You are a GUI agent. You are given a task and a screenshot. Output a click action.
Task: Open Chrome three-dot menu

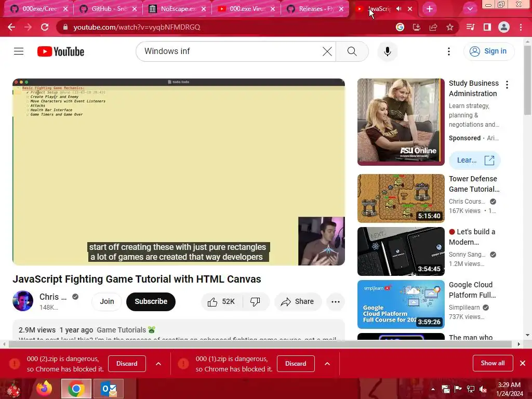tap(521, 27)
